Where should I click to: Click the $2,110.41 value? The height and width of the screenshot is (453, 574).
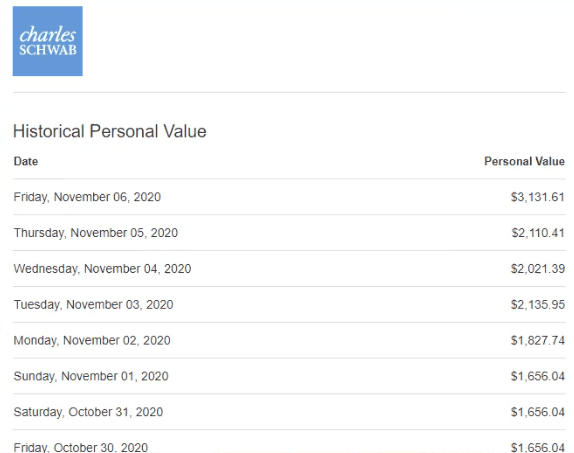538,233
